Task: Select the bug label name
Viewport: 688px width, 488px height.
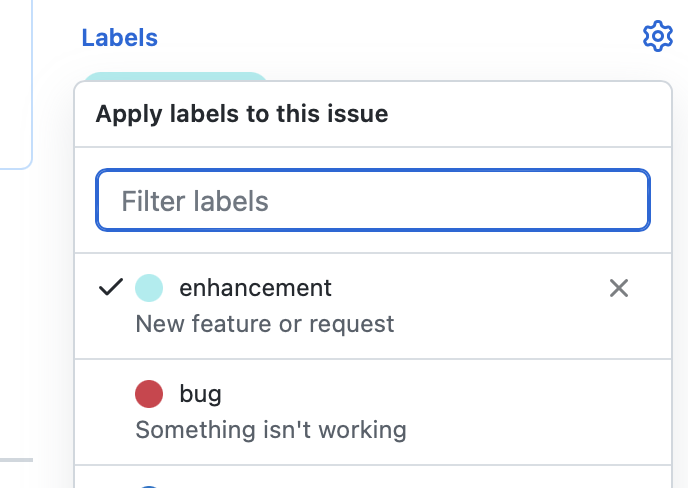Action: [x=200, y=394]
